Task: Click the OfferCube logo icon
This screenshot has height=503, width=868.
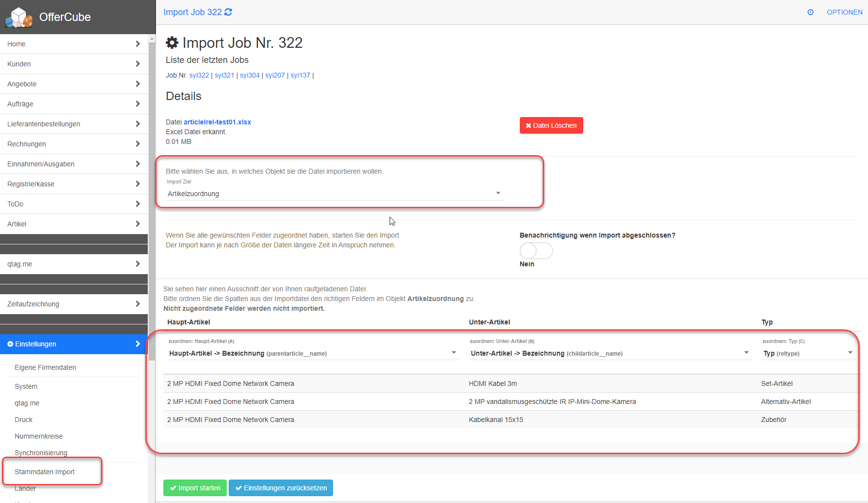Action: point(19,17)
